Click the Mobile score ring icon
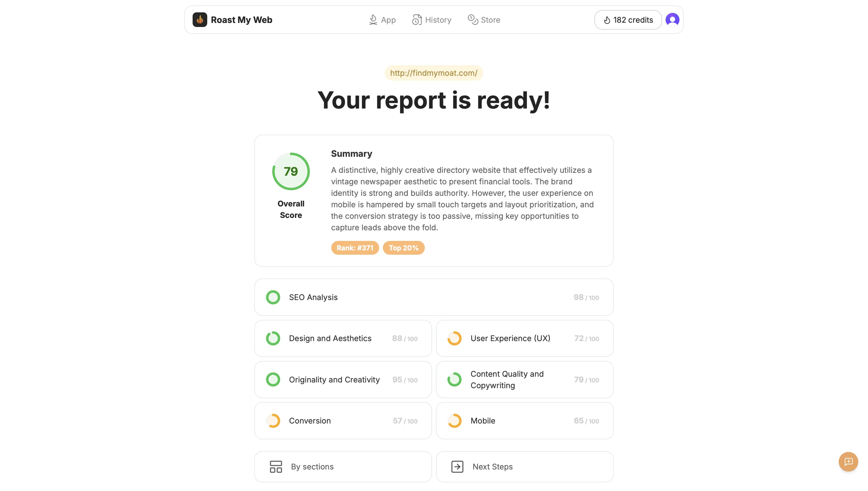This screenshot has width=868, height=491. click(x=454, y=421)
